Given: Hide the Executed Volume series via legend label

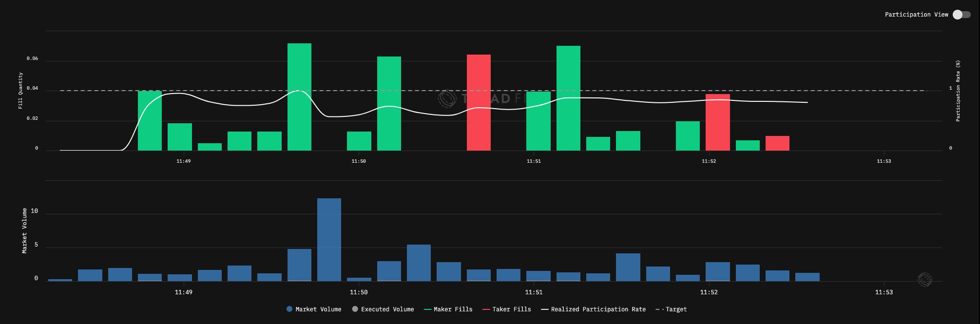Looking at the screenshot, I should (387, 309).
